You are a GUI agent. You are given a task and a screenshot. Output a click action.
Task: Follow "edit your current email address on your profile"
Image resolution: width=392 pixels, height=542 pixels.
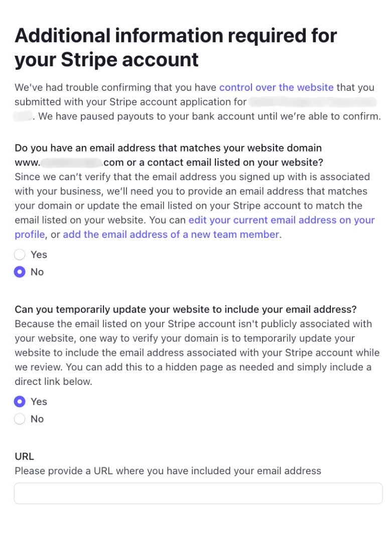(281, 220)
